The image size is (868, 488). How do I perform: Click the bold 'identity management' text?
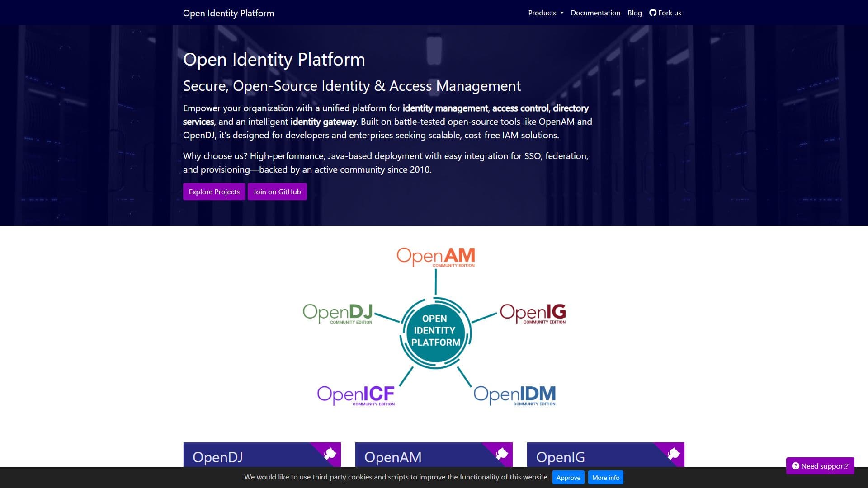point(445,108)
